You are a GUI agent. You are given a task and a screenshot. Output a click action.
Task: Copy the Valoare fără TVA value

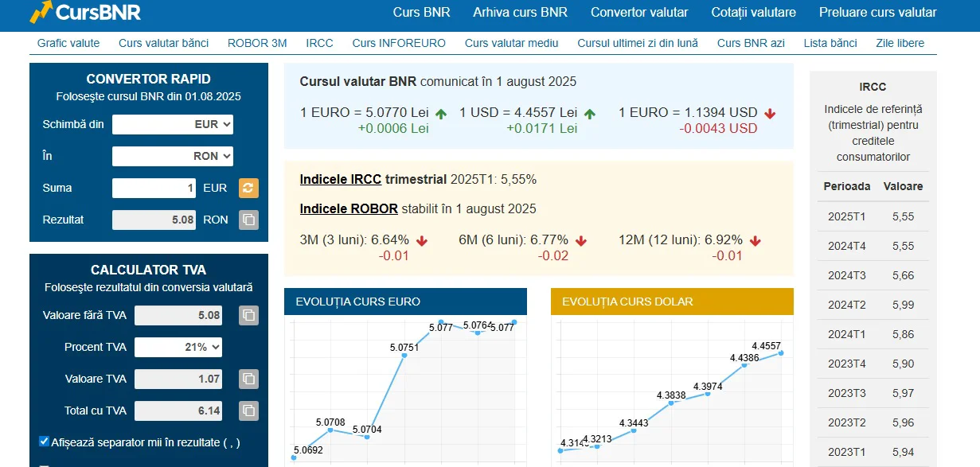pyautogui.click(x=249, y=315)
